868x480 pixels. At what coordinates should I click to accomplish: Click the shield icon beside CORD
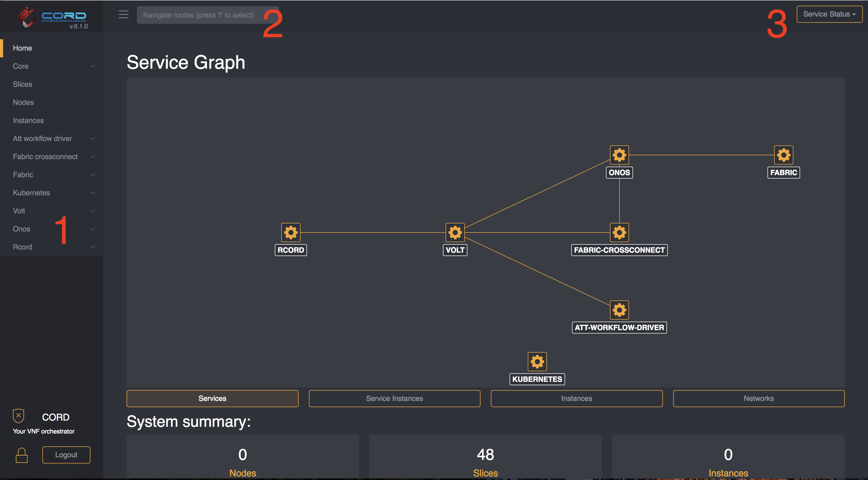(x=19, y=416)
